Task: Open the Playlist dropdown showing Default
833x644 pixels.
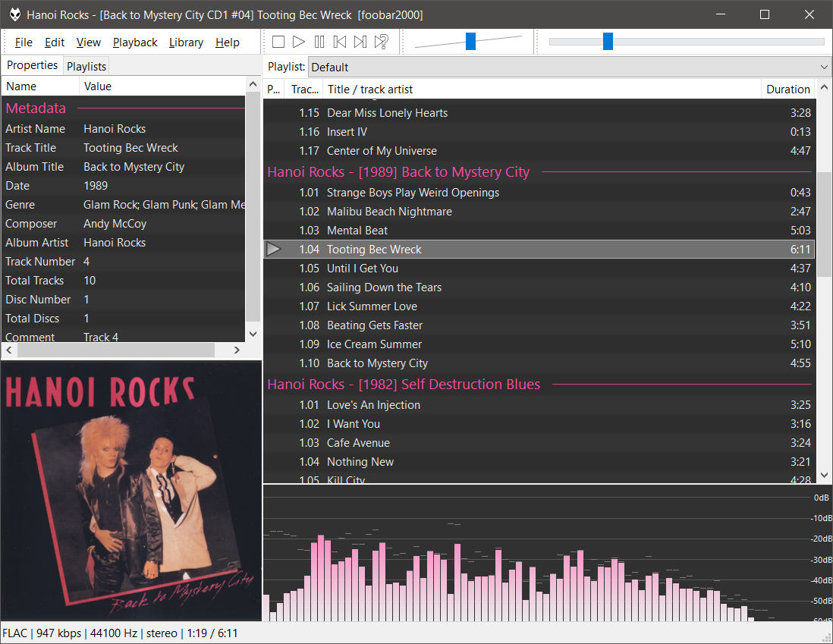Action: click(x=569, y=67)
